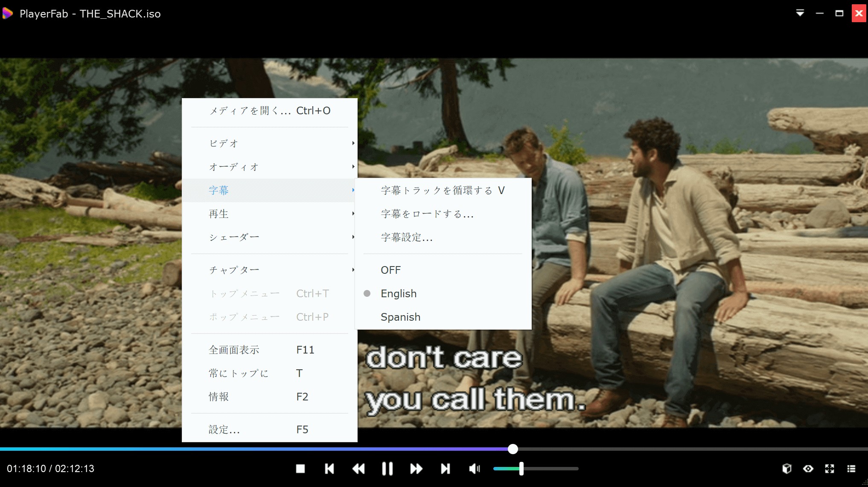This screenshot has height=487, width=868.
Task: Select Spanish subtitle track
Action: [443, 317]
